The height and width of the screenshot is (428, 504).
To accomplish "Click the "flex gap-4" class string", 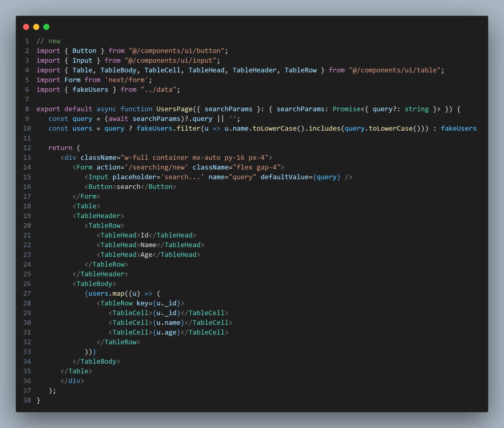I will tap(256, 167).
